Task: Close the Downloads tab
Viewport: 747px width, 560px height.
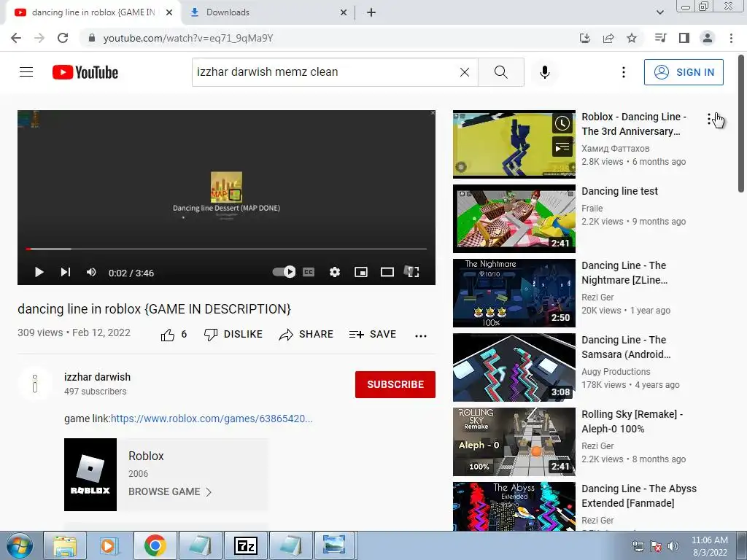Action: tap(344, 13)
